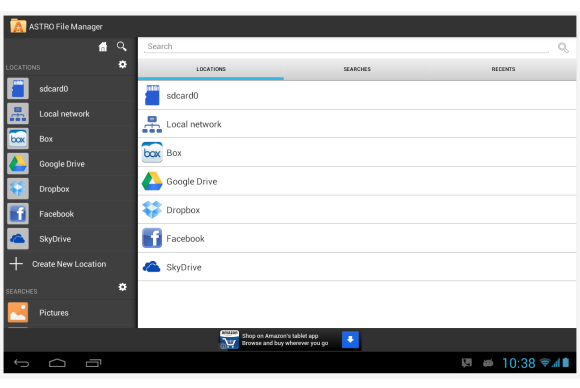Tap the Android home navigation button

coord(57,363)
